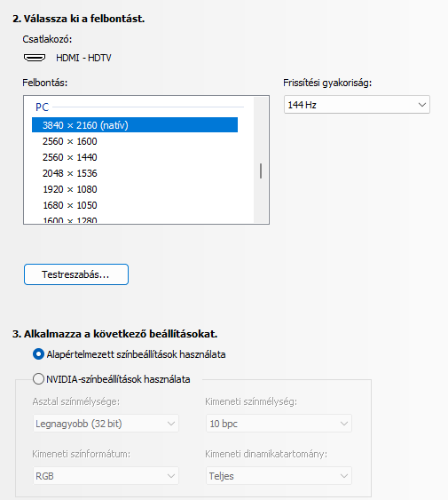The height and width of the screenshot is (500, 448).
Task: Click the refresh rate dropdown chevron arrow
Action: (422, 105)
